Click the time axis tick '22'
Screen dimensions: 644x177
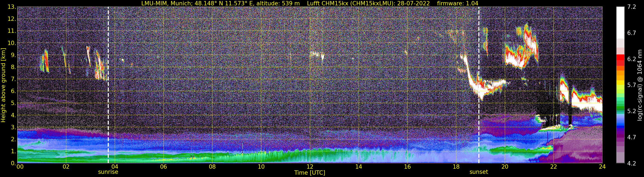[x=553, y=167]
